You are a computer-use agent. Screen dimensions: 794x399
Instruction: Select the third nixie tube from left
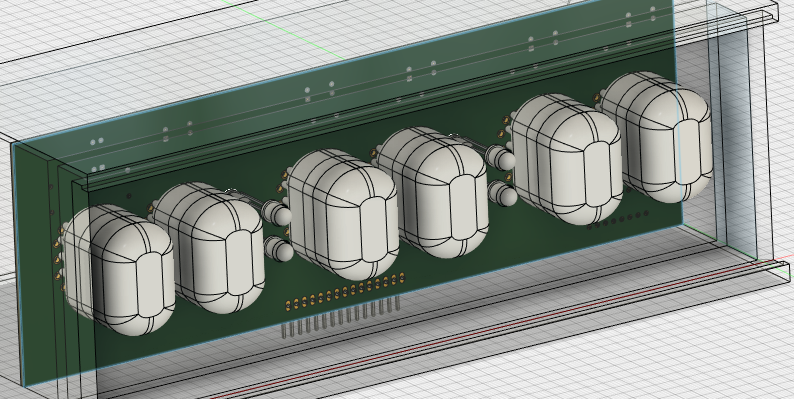click(x=343, y=215)
